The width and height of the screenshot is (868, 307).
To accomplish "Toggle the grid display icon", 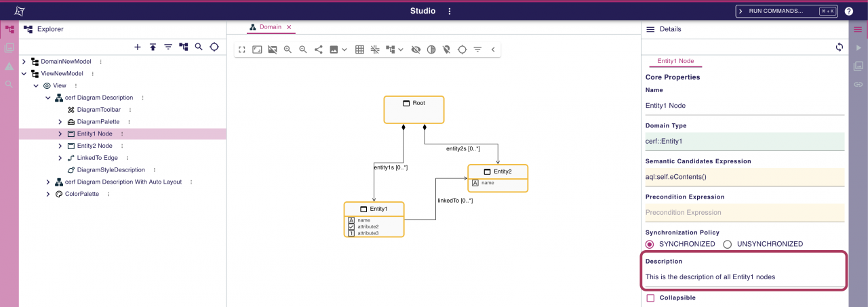I will click(x=359, y=49).
